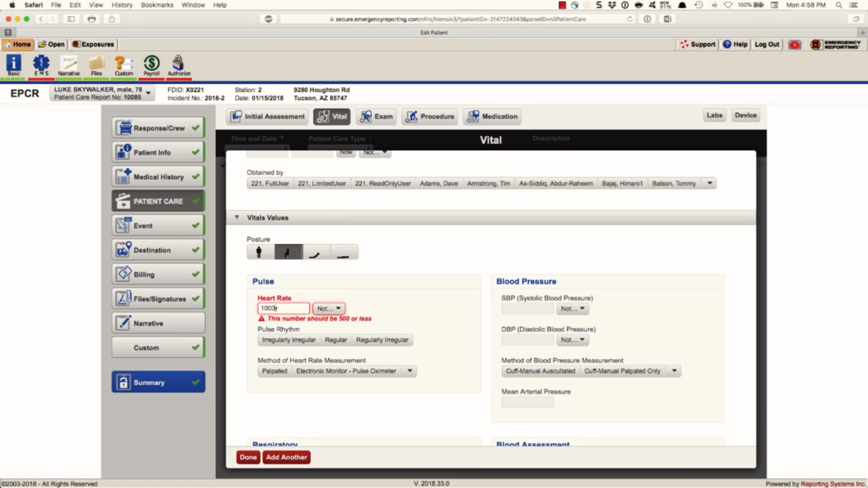This screenshot has width=868, height=488.
Task: Expand the Obtained by crew list dropdown
Action: (x=709, y=183)
